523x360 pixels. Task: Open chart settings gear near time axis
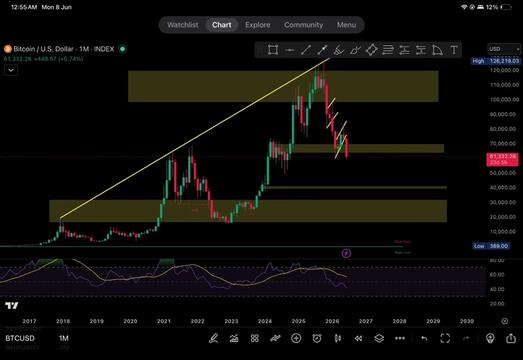(505, 321)
